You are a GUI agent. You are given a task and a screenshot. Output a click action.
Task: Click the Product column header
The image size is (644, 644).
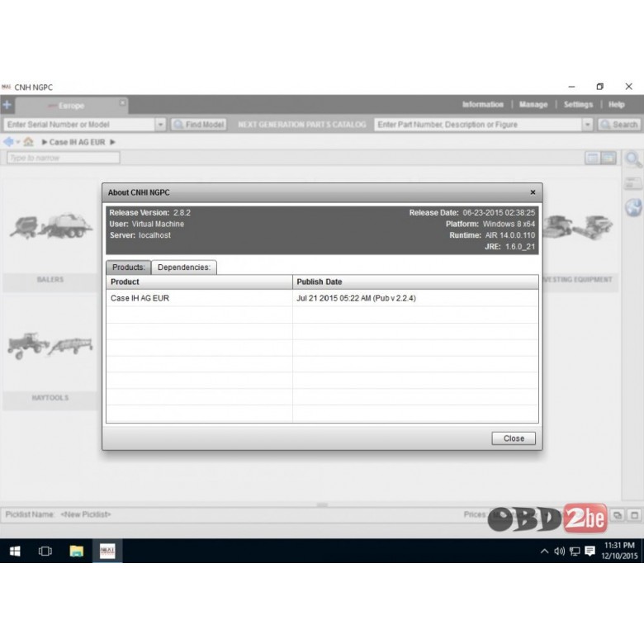[x=199, y=282]
